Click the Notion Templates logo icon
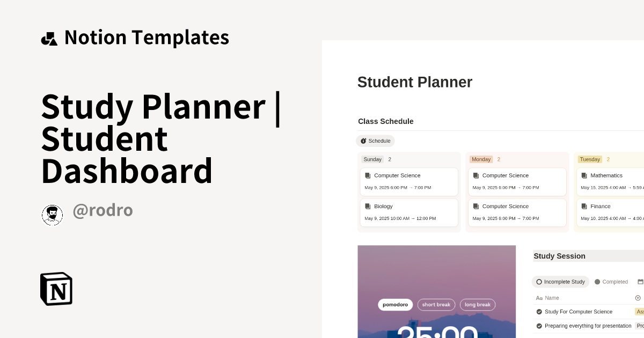The image size is (644, 338). [49, 37]
